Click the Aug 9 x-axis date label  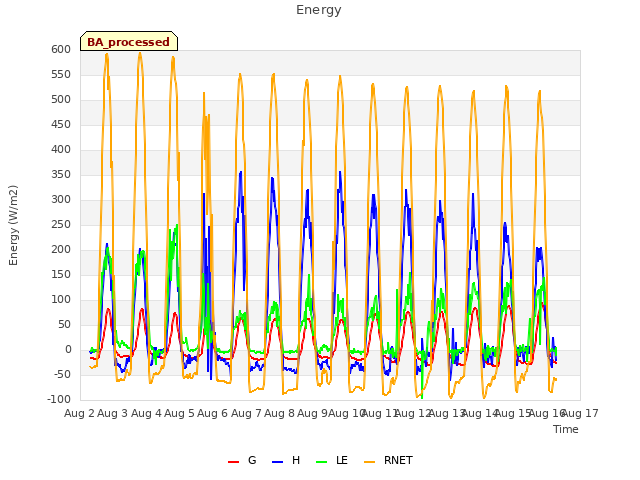coord(312,413)
